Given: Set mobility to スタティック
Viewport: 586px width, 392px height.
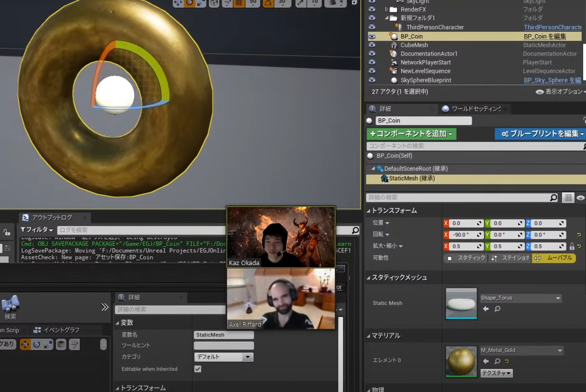Looking at the screenshot, I should click(x=466, y=258).
